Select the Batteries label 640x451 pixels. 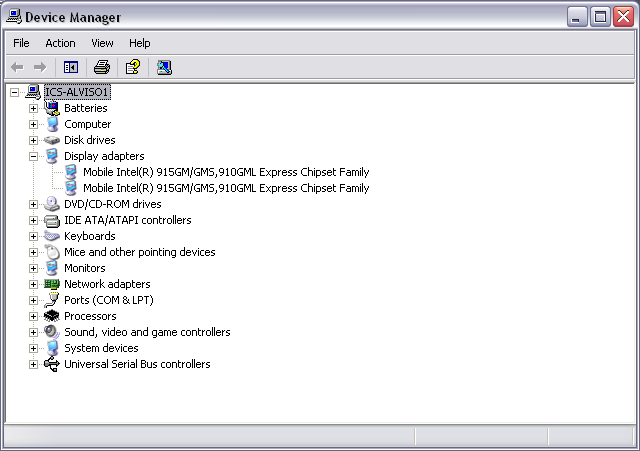86,108
